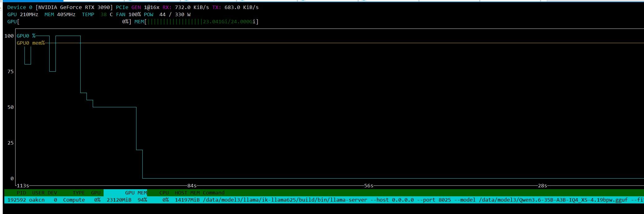Click the 28s time axis marker
The height and width of the screenshot is (214, 644).
(x=543, y=186)
